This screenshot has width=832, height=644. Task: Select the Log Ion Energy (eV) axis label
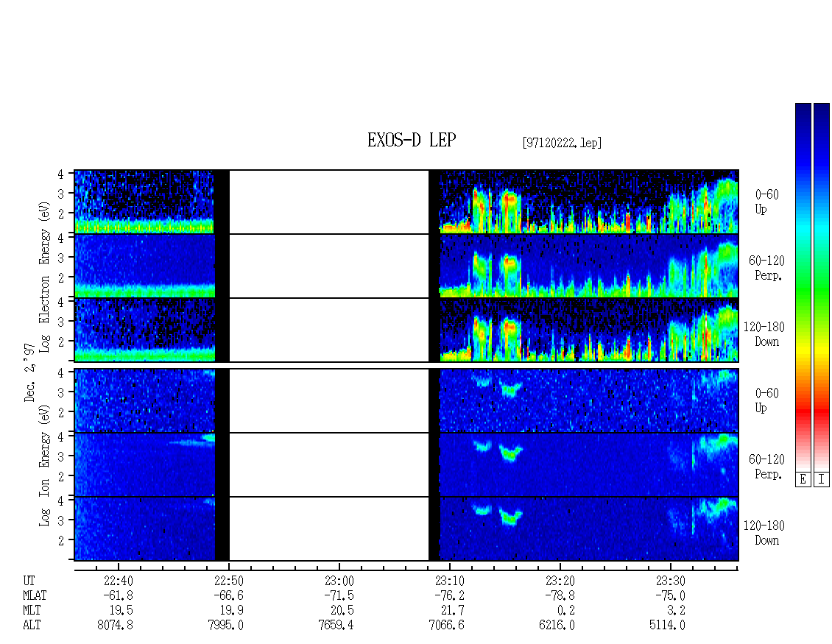(x=45, y=466)
